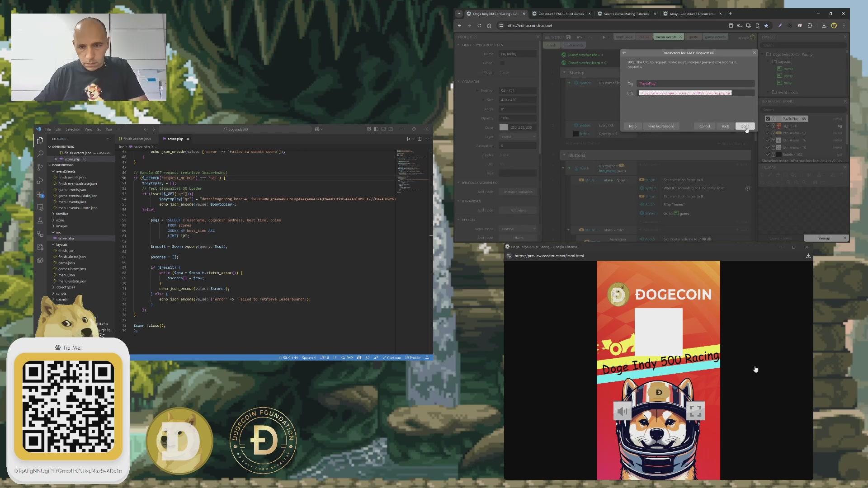Click Tag input field in AJAX dialog
Viewport: 868px width, 488px height.
[695, 84]
